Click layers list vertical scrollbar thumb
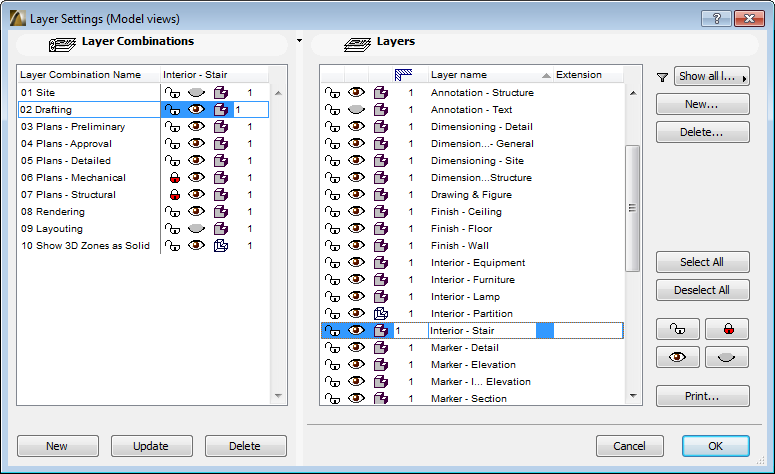 (632, 208)
